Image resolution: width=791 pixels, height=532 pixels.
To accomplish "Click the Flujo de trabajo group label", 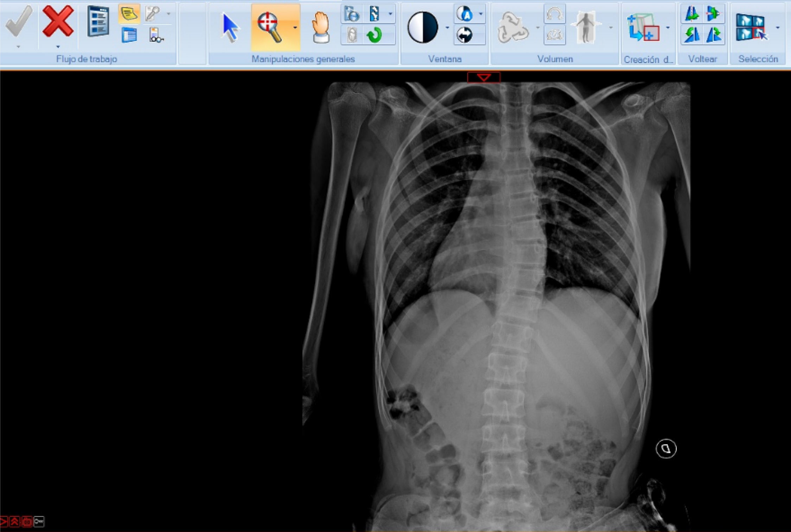I will (86, 59).
